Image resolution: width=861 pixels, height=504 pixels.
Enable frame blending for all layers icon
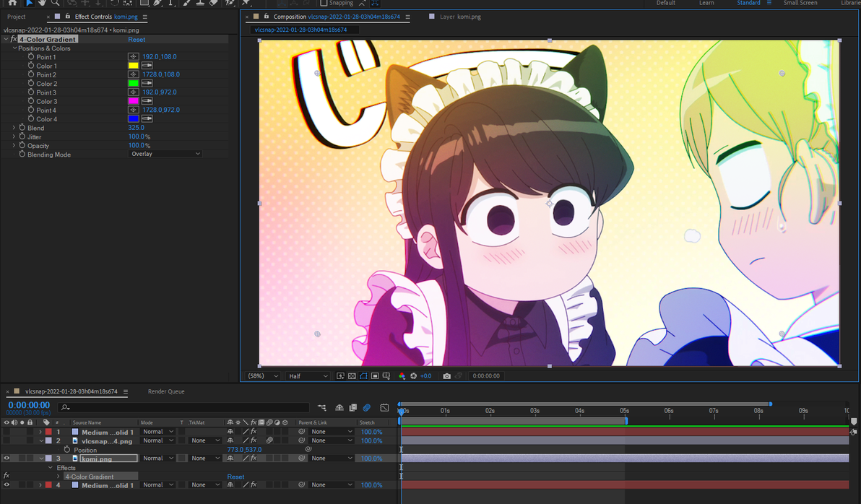353,407
